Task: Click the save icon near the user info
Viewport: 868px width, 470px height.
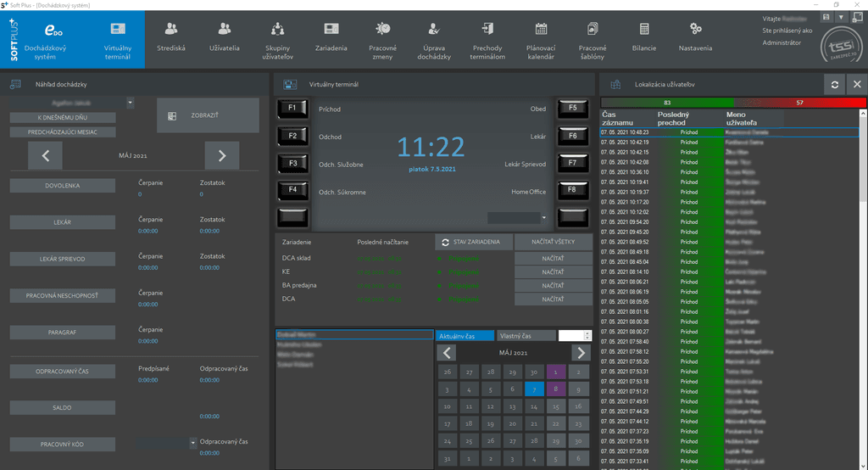Action: coord(825,17)
